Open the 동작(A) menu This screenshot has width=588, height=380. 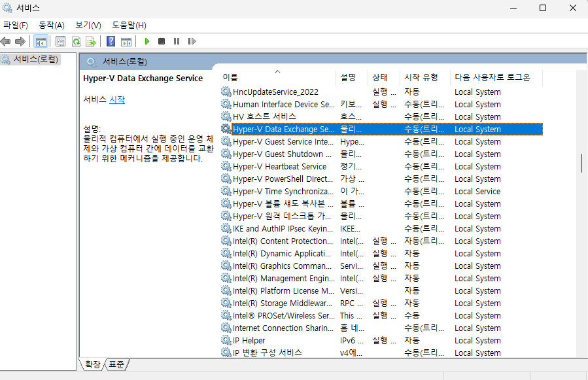click(52, 25)
